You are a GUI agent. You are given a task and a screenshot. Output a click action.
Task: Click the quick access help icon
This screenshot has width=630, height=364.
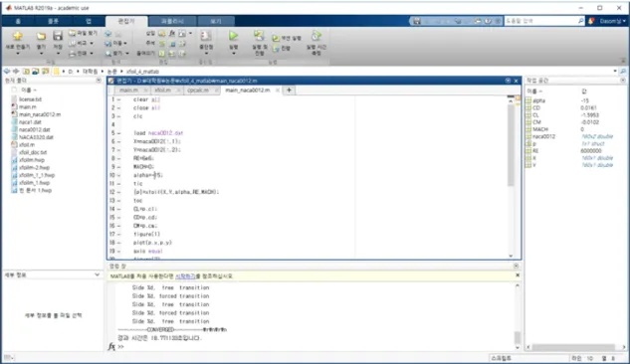coord(488,21)
